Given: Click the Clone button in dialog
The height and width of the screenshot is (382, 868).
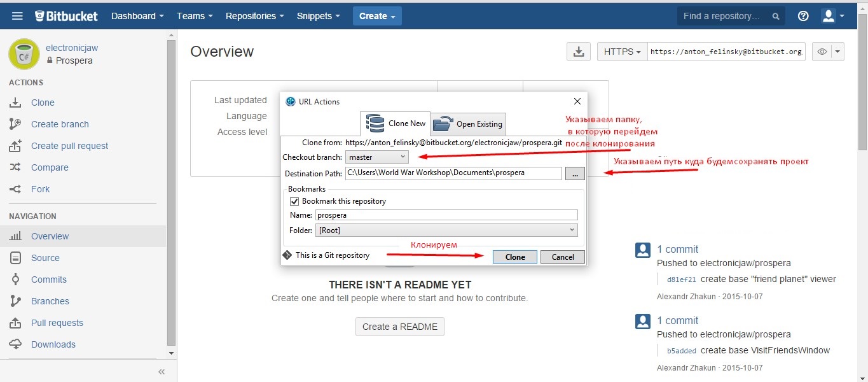Looking at the screenshot, I should pyautogui.click(x=515, y=257).
